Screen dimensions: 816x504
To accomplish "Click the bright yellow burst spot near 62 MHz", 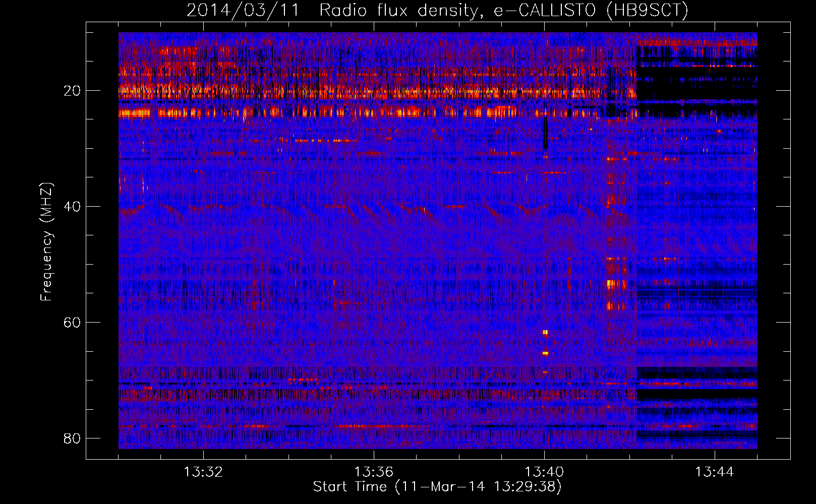I will point(545,333).
